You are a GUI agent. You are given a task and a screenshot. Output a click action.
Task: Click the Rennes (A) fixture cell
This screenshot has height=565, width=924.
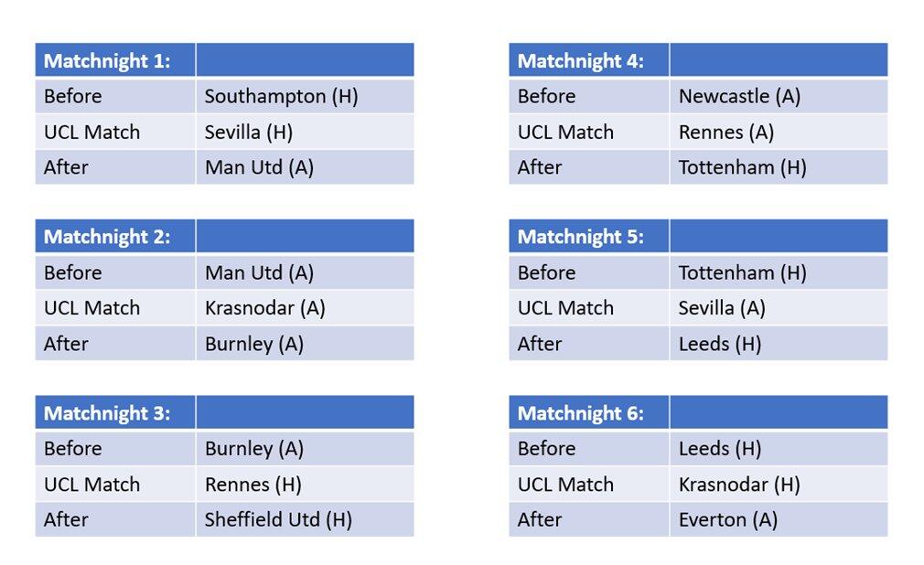[x=726, y=132]
